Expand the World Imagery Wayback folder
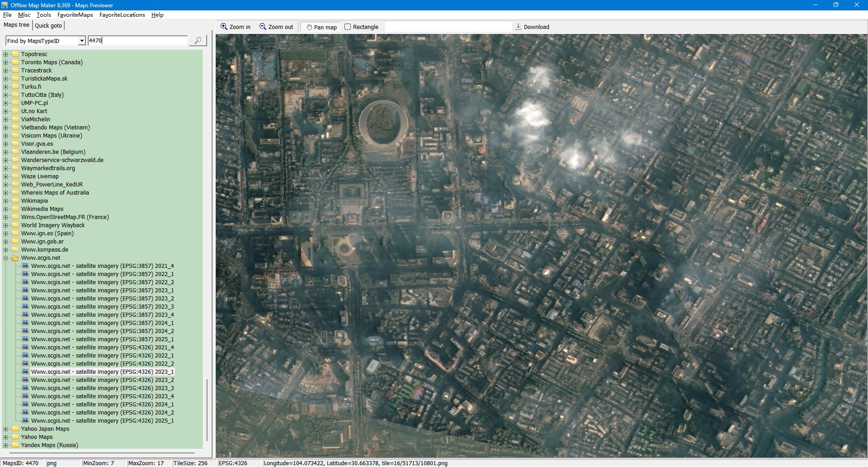The height and width of the screenshot is (467, 868). pyautogui.click(x=6, y=225)
